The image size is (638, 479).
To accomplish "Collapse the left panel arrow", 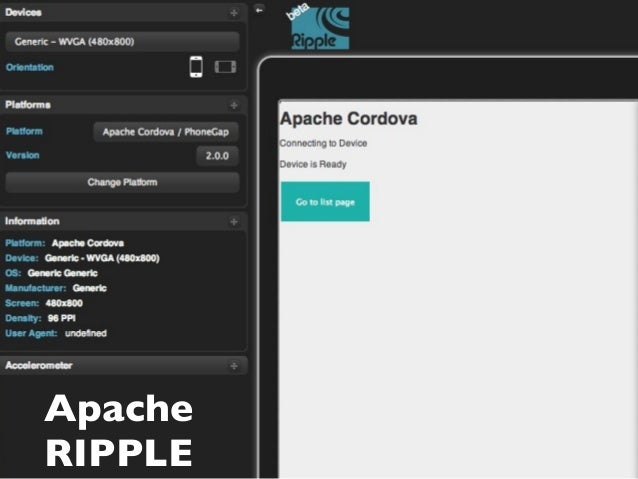I will pyautogui.click(x=259, y=10).
